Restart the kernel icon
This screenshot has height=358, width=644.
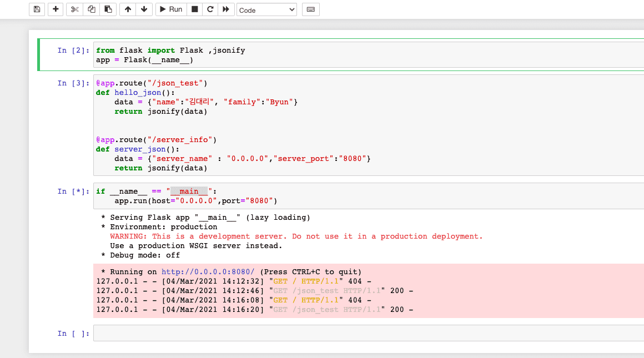coord(210,9)
